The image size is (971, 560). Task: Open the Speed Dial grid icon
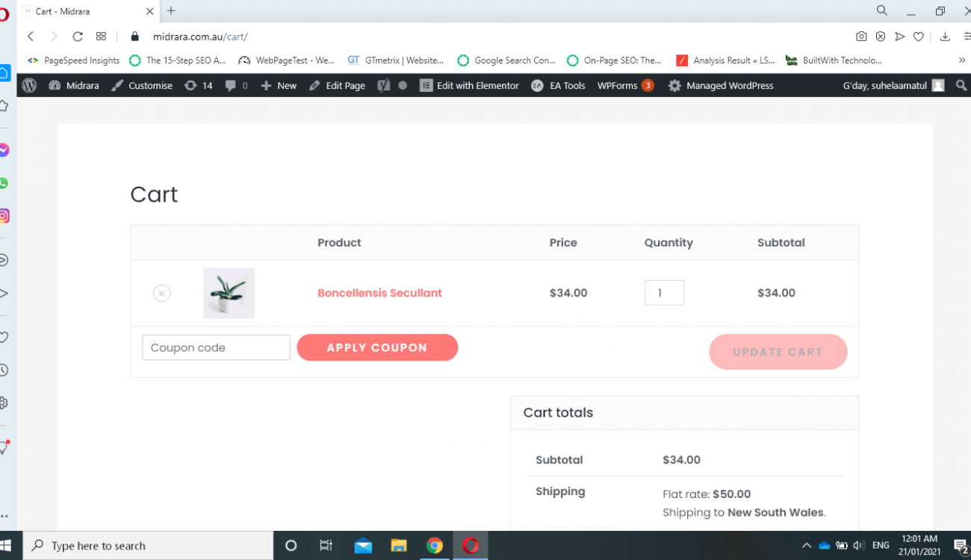click(x=101, y=37)
